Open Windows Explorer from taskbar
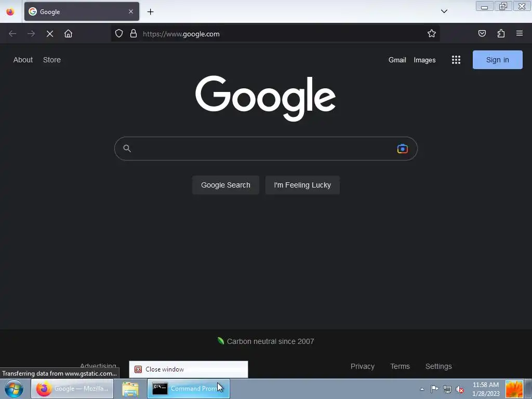The height and width of the screenshot is (399, 532). (130, 389)
